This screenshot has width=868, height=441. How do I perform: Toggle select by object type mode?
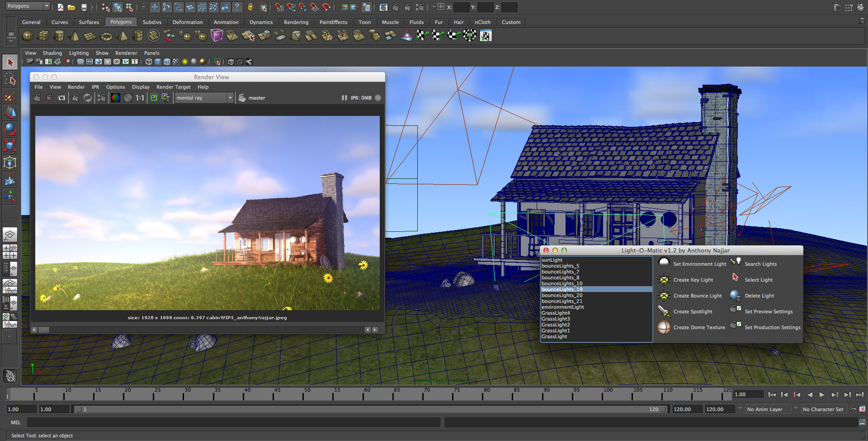[117, 7]
